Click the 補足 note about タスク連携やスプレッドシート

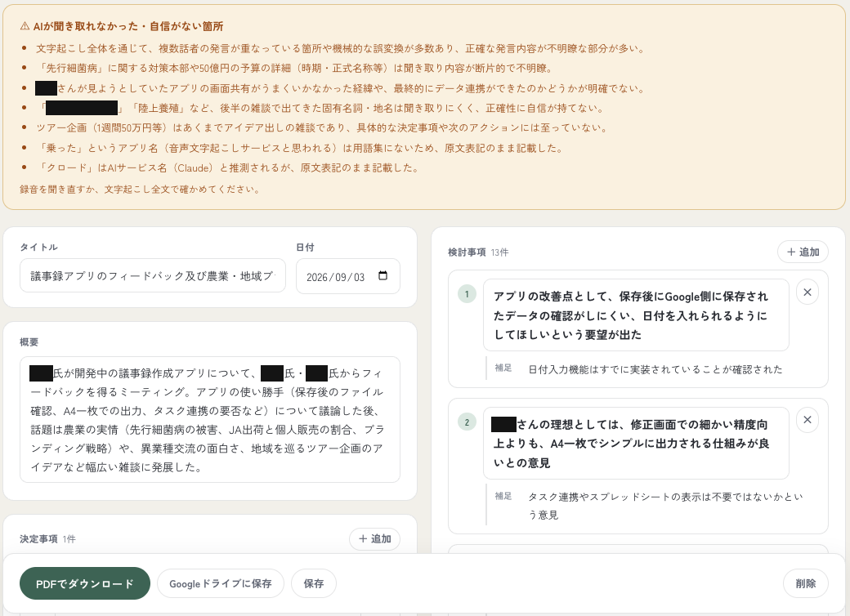pos(665,506)
